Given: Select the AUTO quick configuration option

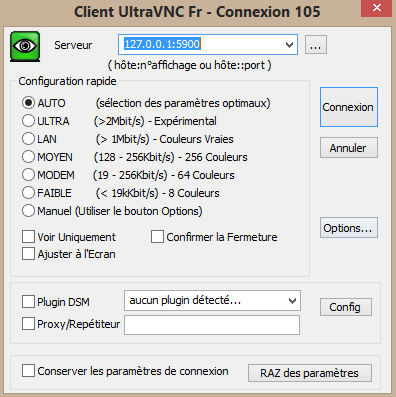Looking at the screenshot, I should pyautogui.click(x=28, y=103).
